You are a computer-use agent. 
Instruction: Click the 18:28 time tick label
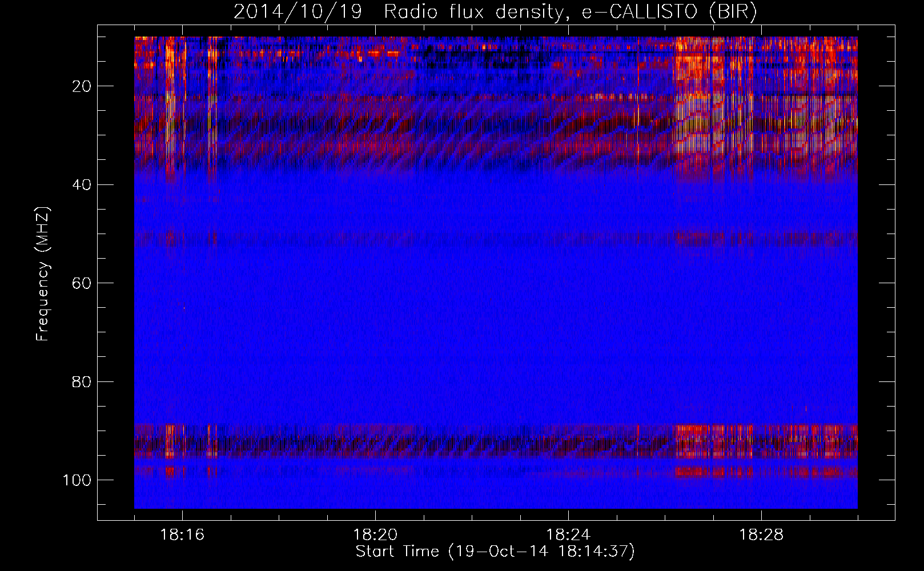point(761,535)
